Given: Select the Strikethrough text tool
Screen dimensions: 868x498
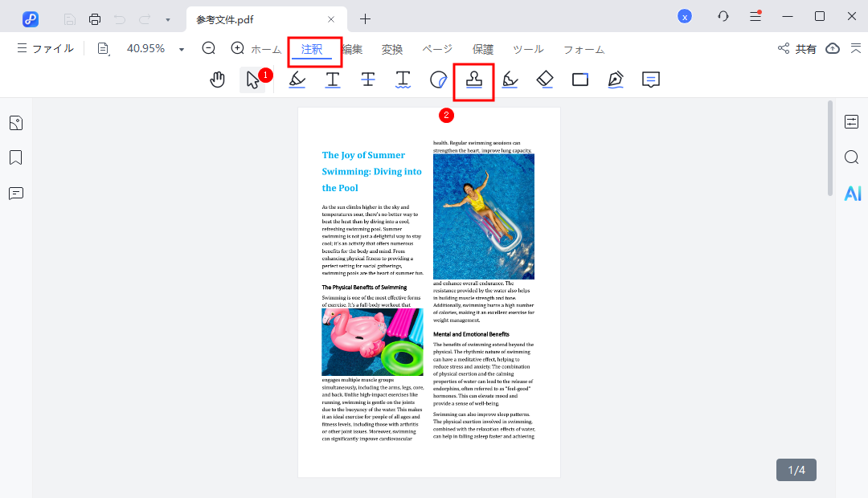Looking at the screenshot, I should click(x=367, y=80).
